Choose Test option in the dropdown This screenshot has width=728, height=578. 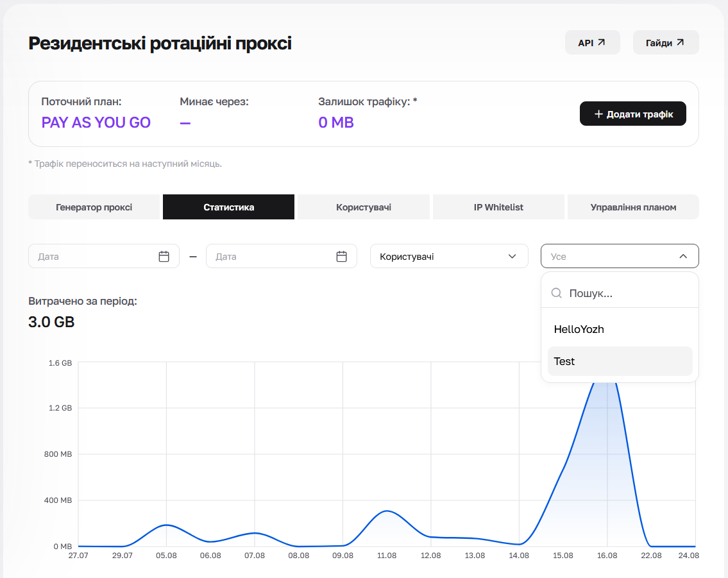(x=620, y=361)
